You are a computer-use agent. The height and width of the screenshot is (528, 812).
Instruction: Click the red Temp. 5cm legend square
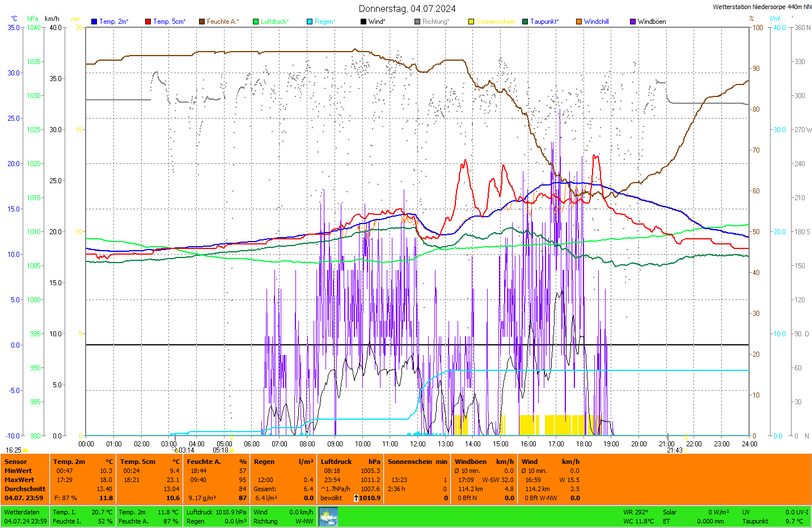[148, 22]
